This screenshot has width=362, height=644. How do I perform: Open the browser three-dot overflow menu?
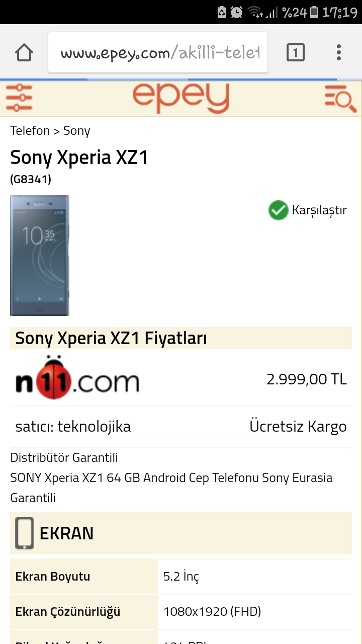tap(339, 52)
